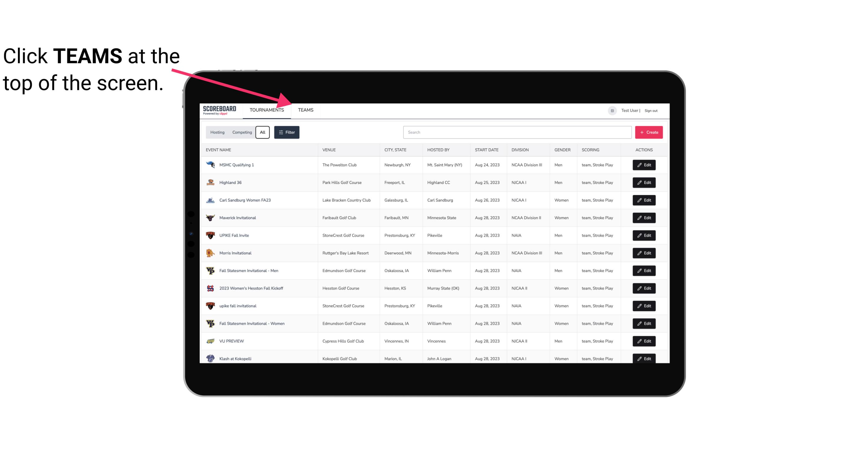868x467 pixels.
Task: Click the TOURNAMENTS navigation tab
Action: [267, 110]
